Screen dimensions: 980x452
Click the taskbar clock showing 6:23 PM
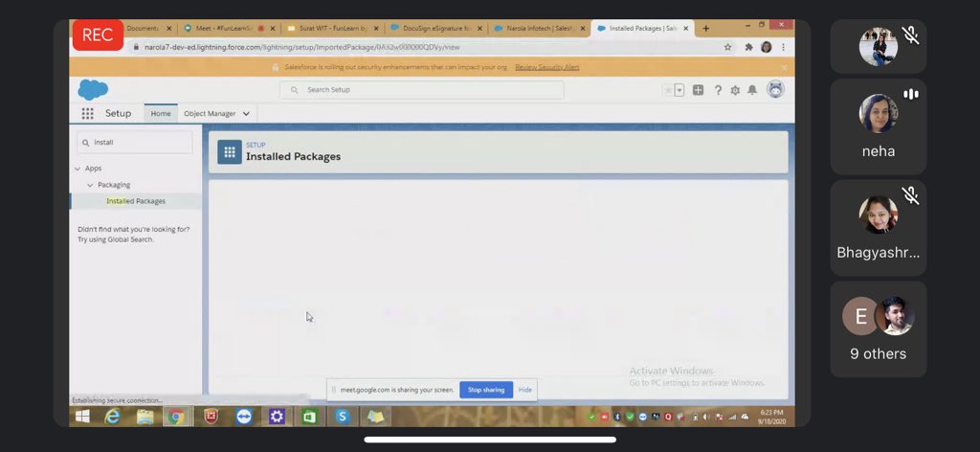(x=771, y=417)
